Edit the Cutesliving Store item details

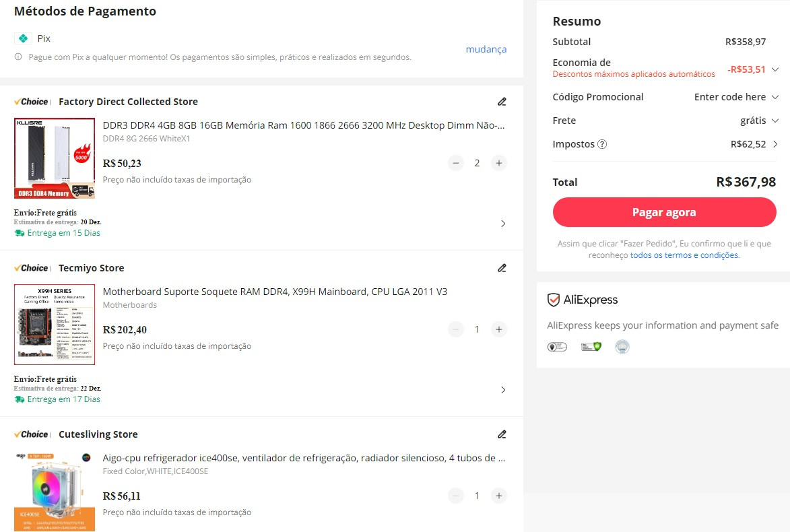coord(502,434)
